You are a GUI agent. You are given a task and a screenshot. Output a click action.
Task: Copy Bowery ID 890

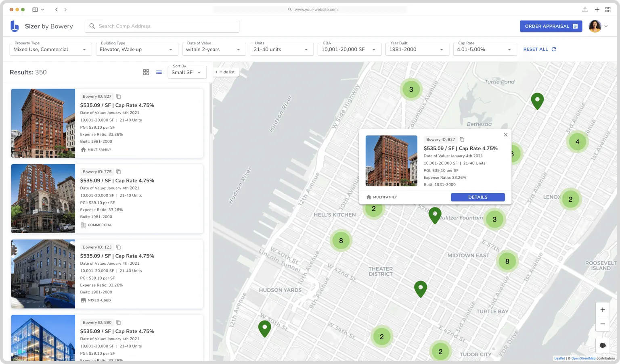click(119, 322)
